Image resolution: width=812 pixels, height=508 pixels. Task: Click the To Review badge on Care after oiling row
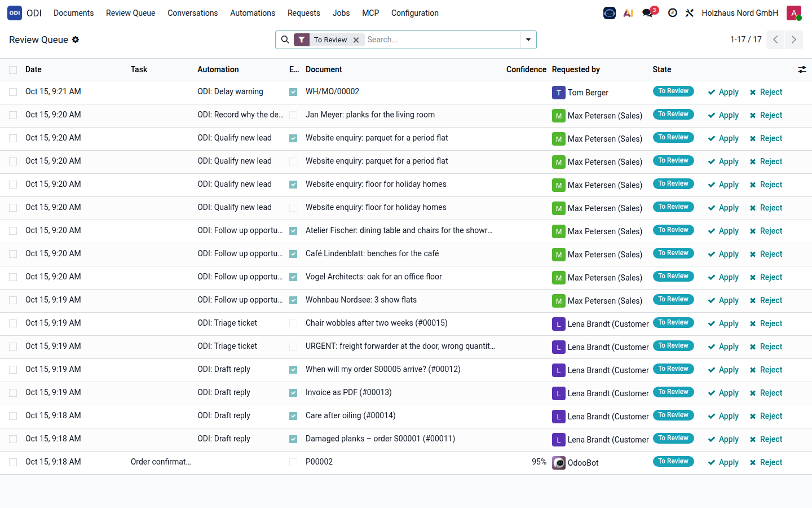673,415
